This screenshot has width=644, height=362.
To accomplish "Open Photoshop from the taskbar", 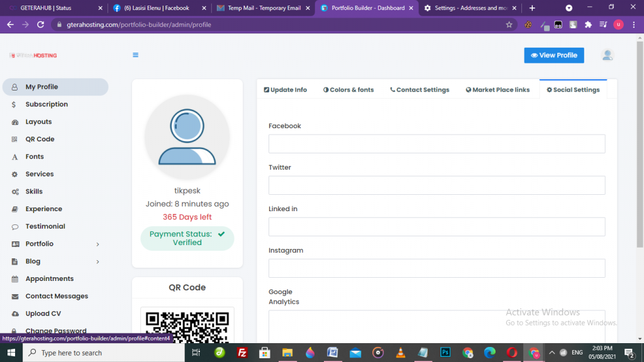I will pyautogui.click(x=445, y=353).
